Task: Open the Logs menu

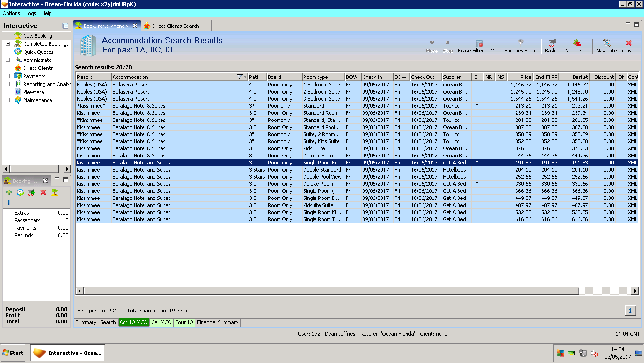Action: coord(31,13)
